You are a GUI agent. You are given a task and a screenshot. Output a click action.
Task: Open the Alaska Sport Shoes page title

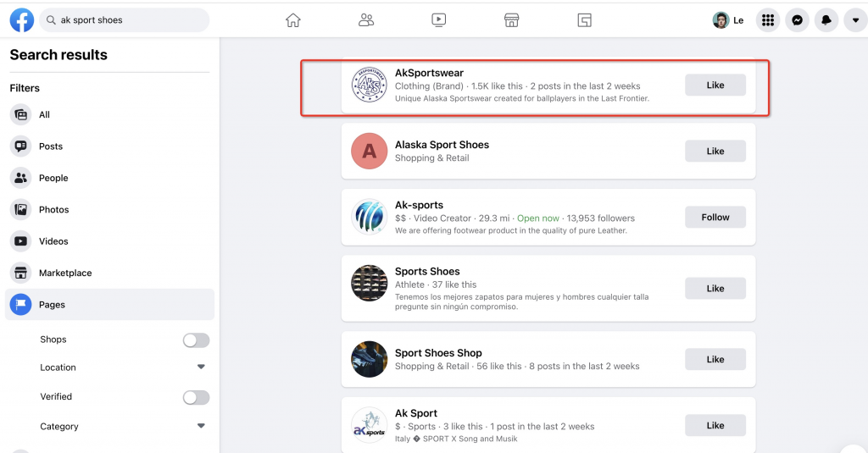tap(442, 144)
